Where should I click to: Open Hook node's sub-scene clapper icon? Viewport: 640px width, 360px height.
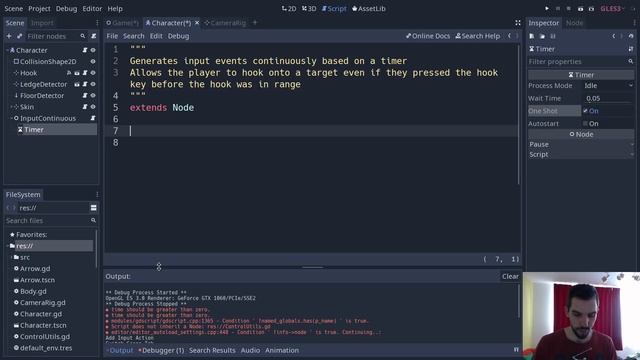(x=77, y=73)
